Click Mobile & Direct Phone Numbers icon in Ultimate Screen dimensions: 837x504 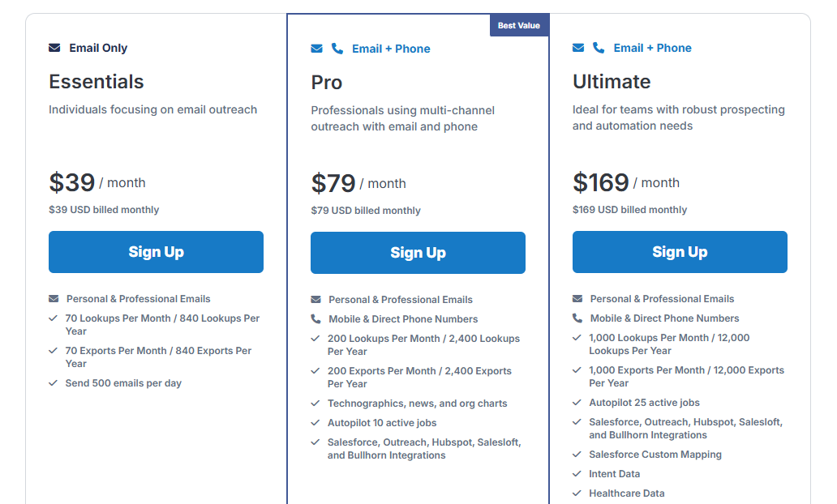point(577,318)
